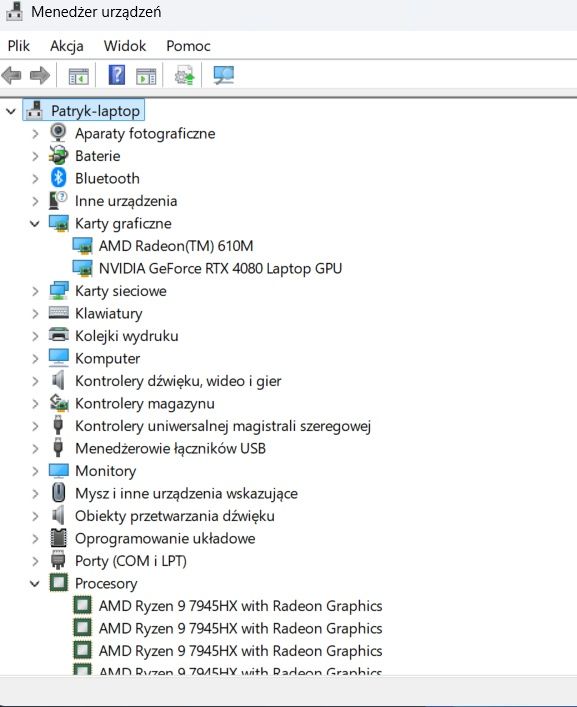Open the Akcja menu
577x707 pixels.
click(67, 46)
